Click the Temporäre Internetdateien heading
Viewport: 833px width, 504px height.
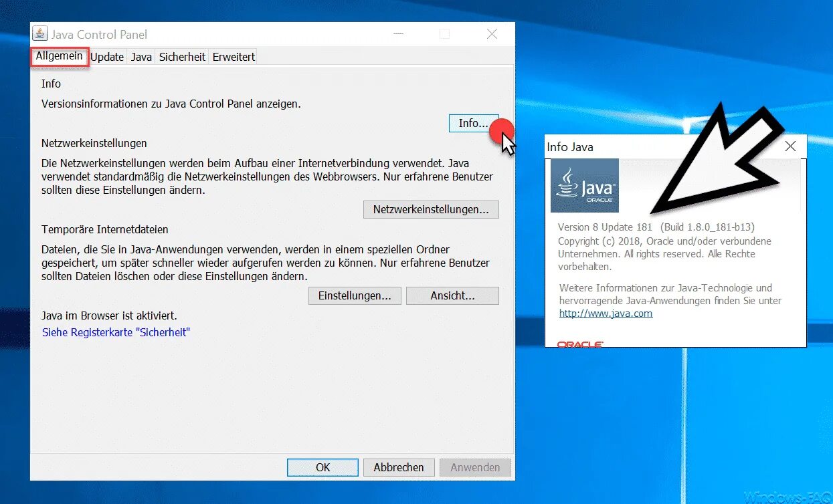105,229
